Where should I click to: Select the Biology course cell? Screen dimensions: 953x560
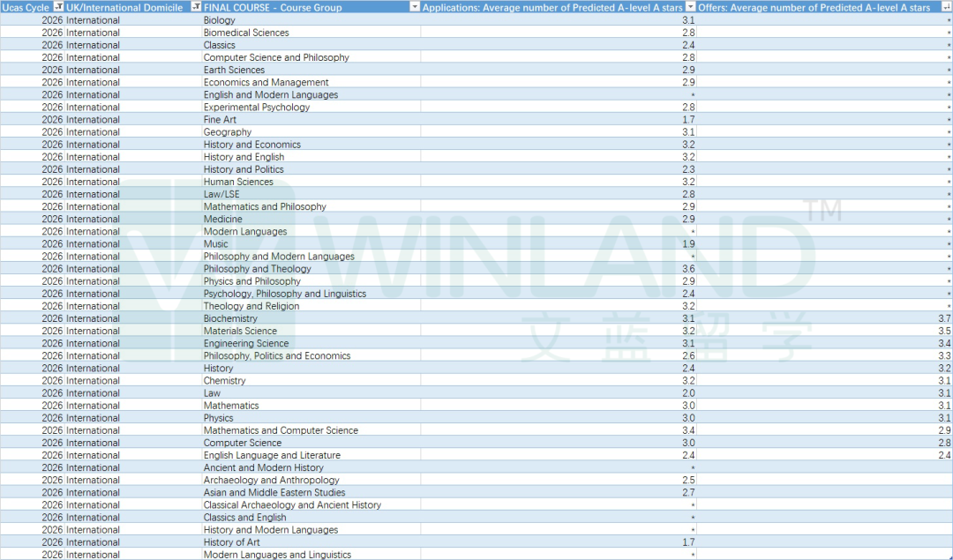point(311,20)
